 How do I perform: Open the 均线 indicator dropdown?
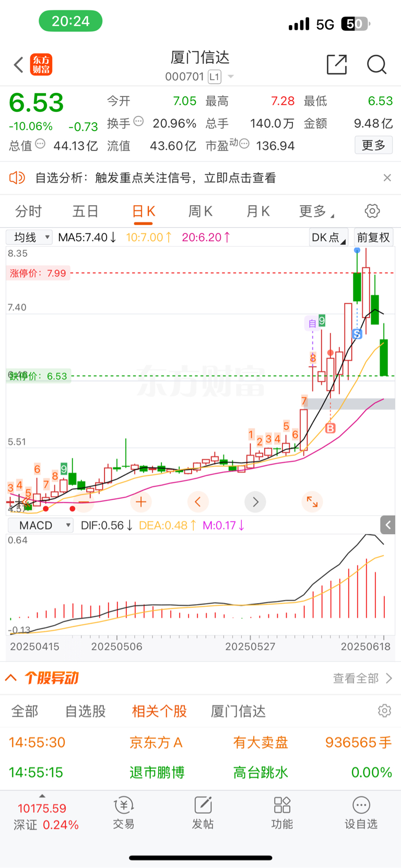point(29,237)
